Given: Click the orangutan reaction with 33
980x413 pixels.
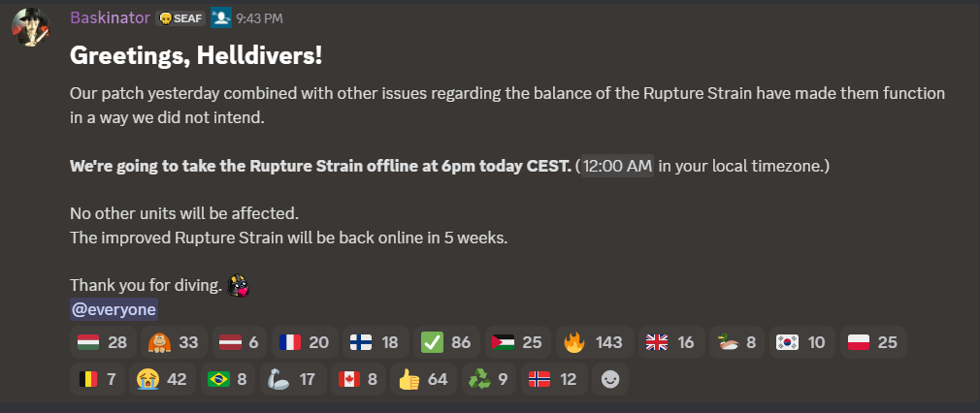Looking at the screenshot, I should pyautogui.click(x=172, y=342).
